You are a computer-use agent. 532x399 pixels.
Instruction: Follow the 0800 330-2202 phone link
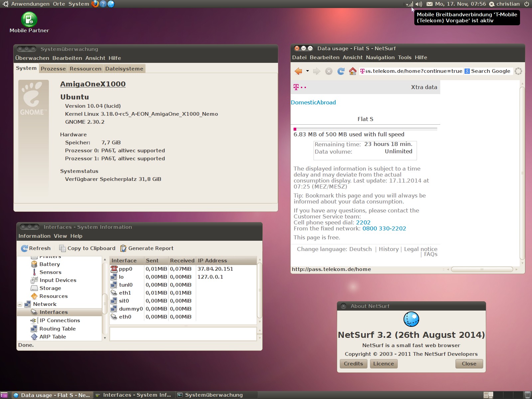(384, 228)
